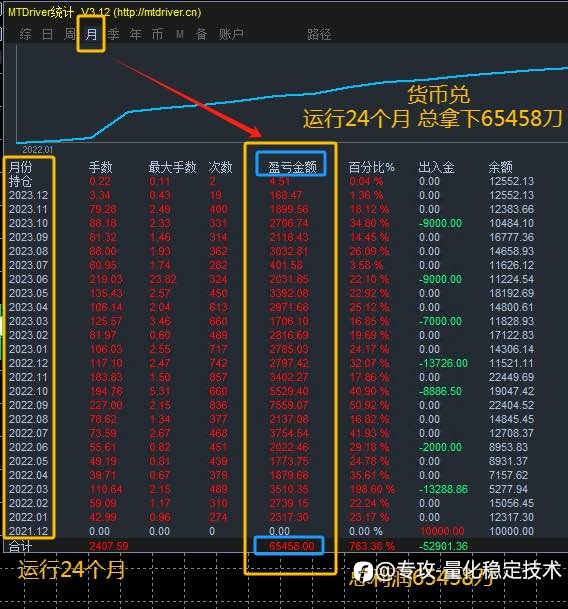568x609 pixels.
Task: Open the 年 yearly statistics tab
Action: tap(135, 34)
